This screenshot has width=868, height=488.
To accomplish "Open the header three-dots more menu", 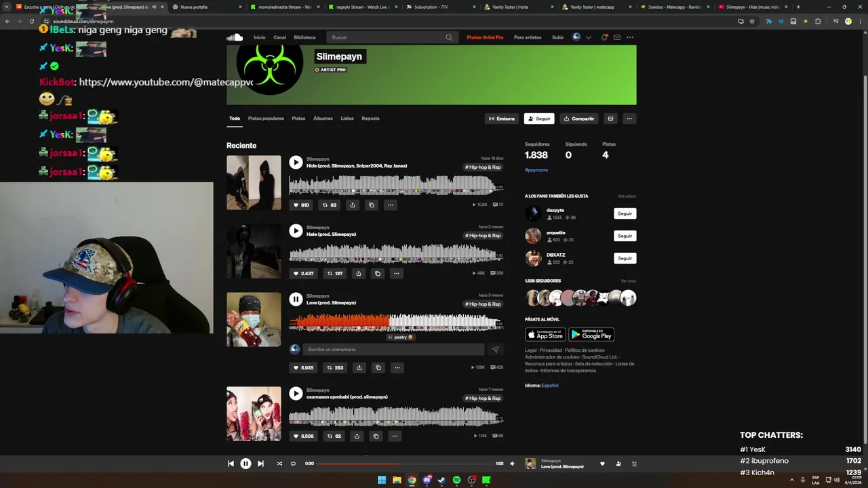I will point(630,37).
